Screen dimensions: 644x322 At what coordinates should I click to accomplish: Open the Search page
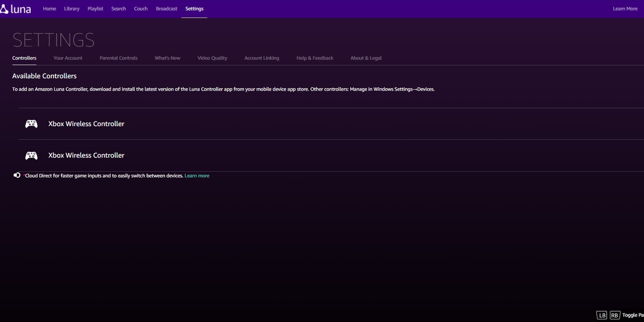pos(118,9)
